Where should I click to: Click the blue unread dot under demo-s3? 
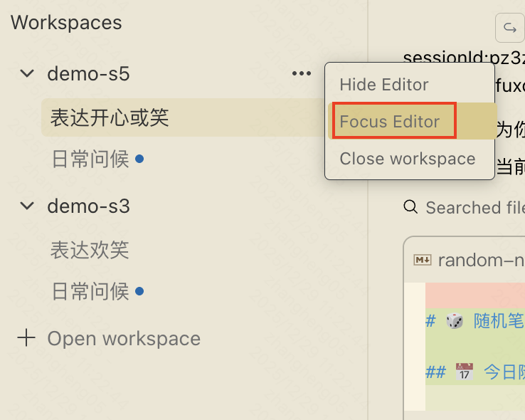click(139, 291)
